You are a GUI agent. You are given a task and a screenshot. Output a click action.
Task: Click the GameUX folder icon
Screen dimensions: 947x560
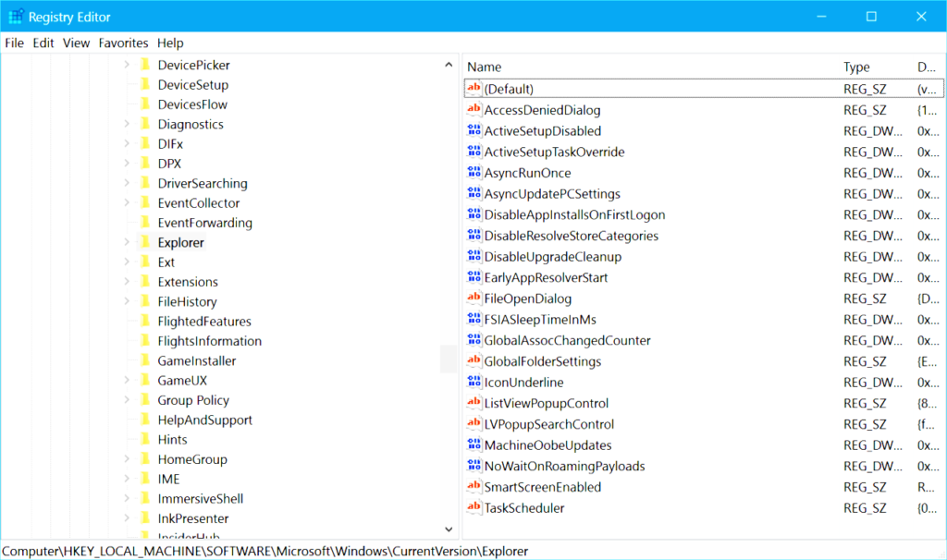pyautogui.click(x=145, y=380)
